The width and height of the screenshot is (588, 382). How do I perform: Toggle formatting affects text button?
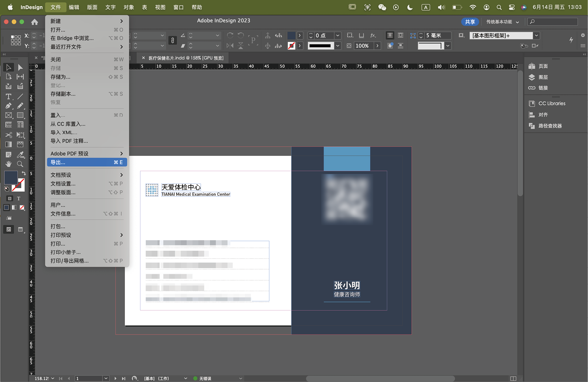tap(19, 199)
